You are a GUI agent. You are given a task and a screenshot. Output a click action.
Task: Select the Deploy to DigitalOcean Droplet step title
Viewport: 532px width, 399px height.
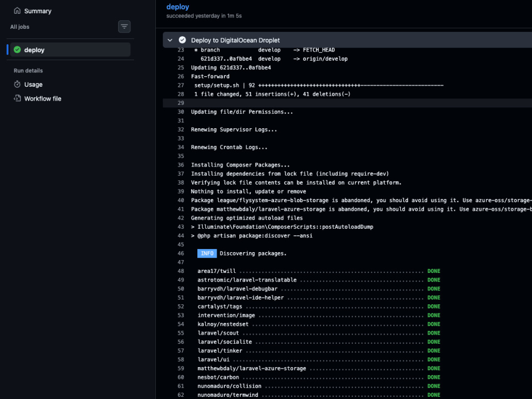235,40
